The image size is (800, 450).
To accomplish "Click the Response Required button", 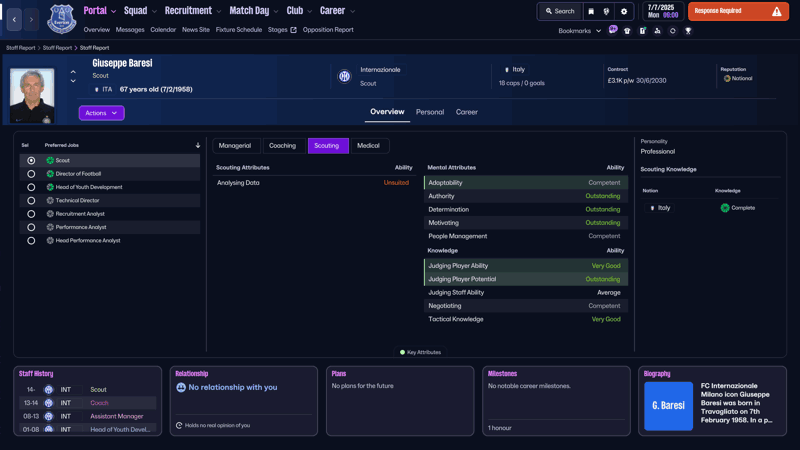I will pos(738,11).
